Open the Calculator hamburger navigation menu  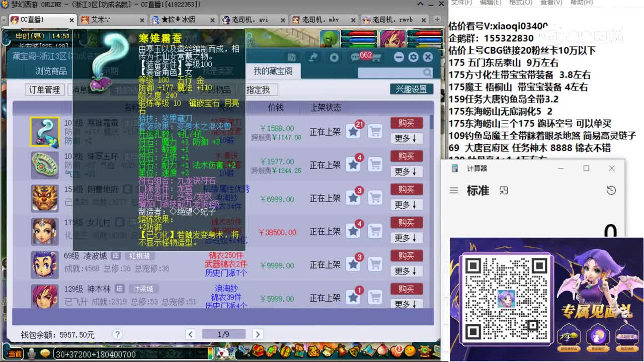tap(454, 191)
